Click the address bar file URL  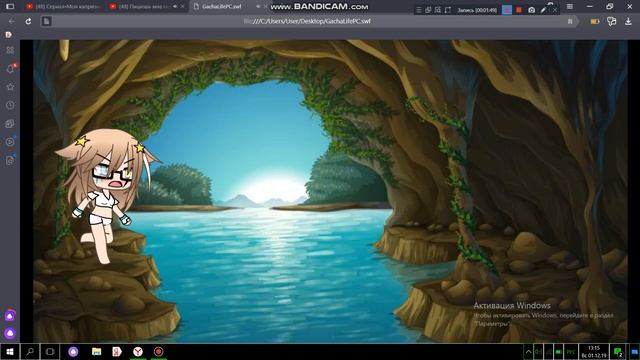coord(307,21)
